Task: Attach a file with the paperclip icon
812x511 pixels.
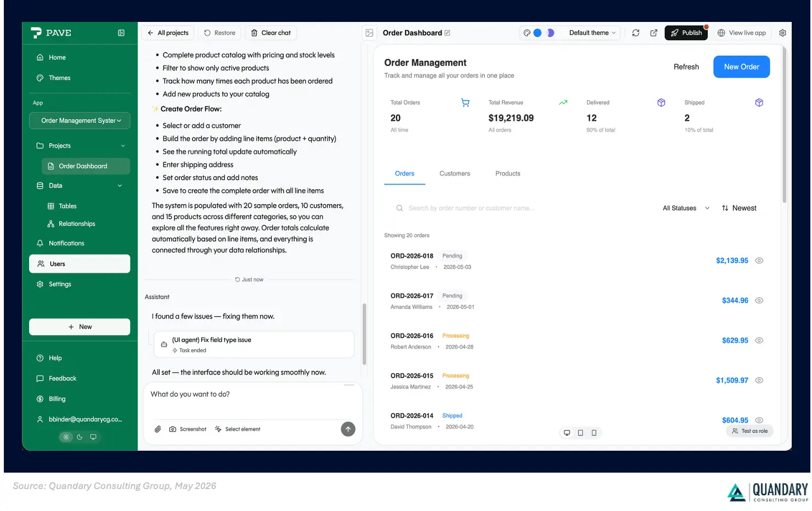Action: (157, 429)
